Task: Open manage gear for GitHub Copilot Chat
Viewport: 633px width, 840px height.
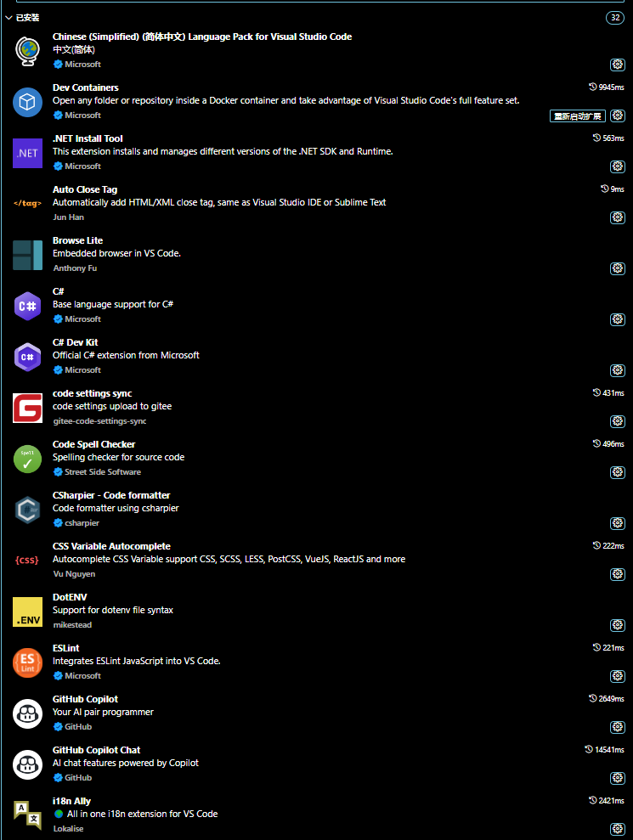Action: 618,777
